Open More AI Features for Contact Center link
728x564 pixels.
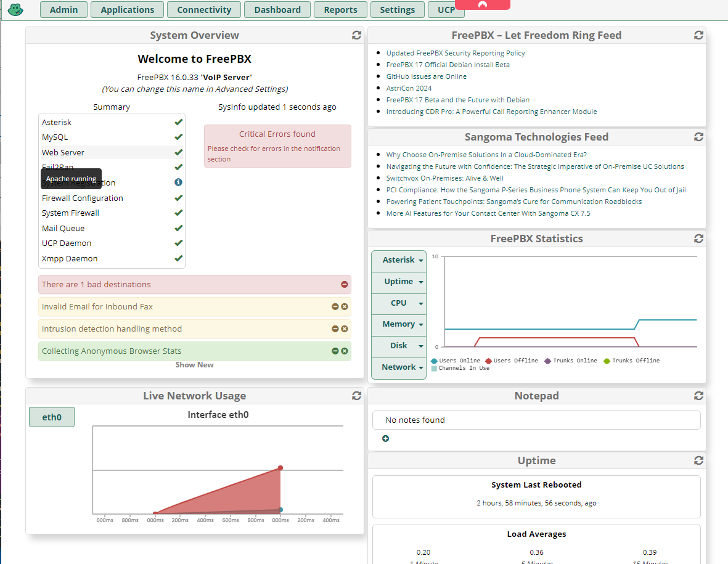(488, 213)
